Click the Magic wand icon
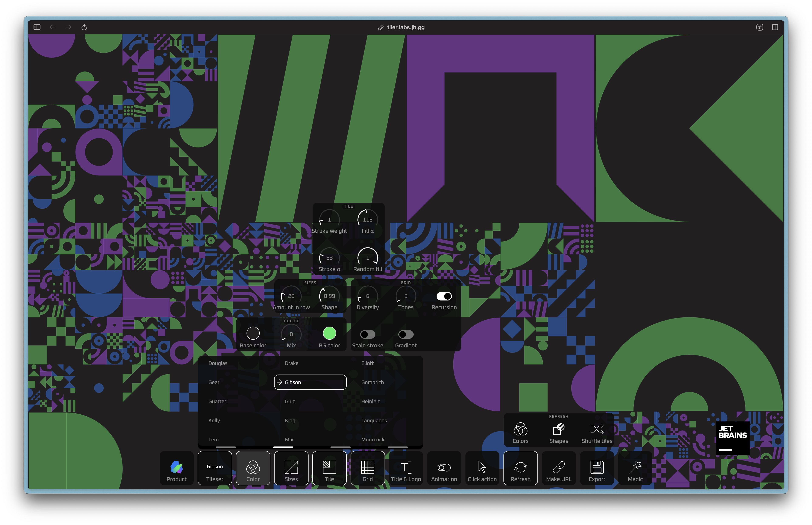812x525 pixels. point(635,468)
